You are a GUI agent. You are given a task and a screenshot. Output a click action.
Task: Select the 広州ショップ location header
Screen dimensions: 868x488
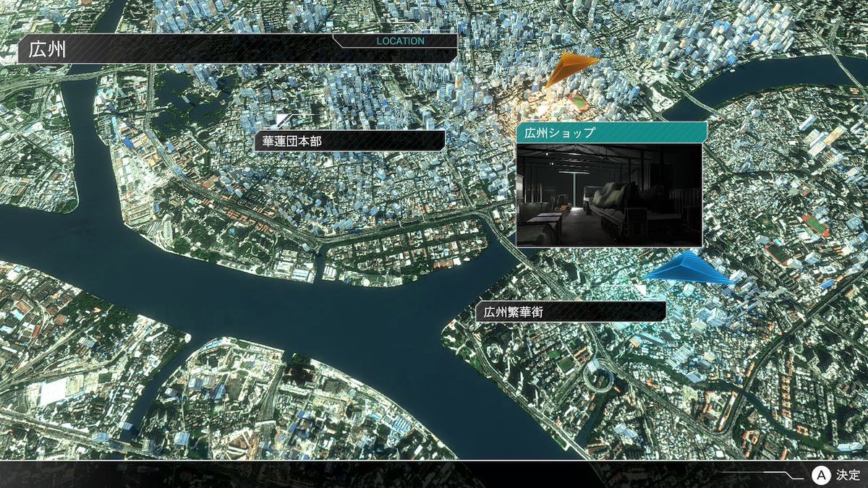[x=611, y=132]
